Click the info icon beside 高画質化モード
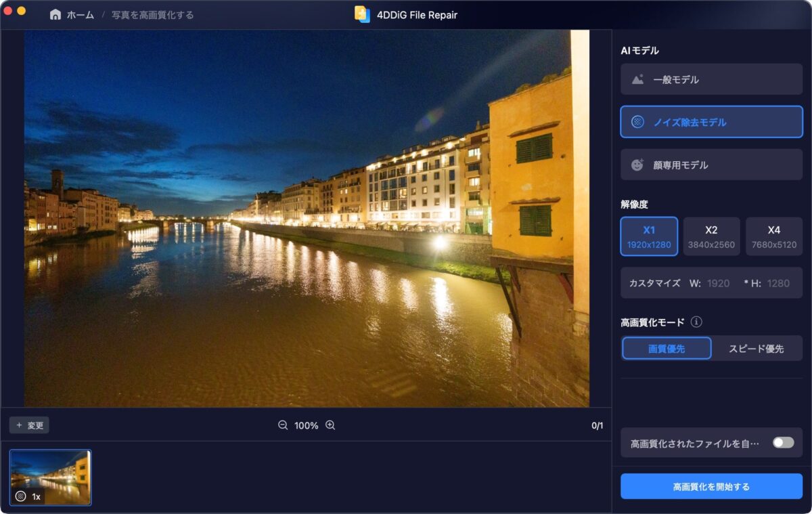812x514 pixels. click(696, 322)
